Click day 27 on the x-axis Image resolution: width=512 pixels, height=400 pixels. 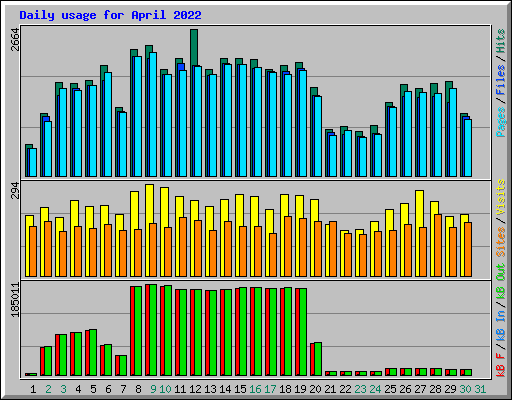click(420, 389)
